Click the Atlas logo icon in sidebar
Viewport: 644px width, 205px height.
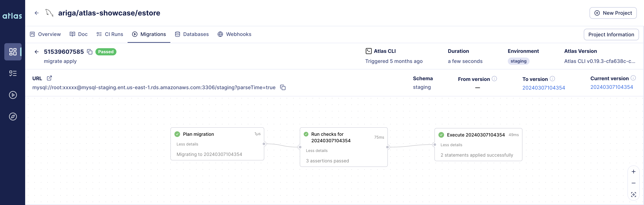(x=12, y=12)
